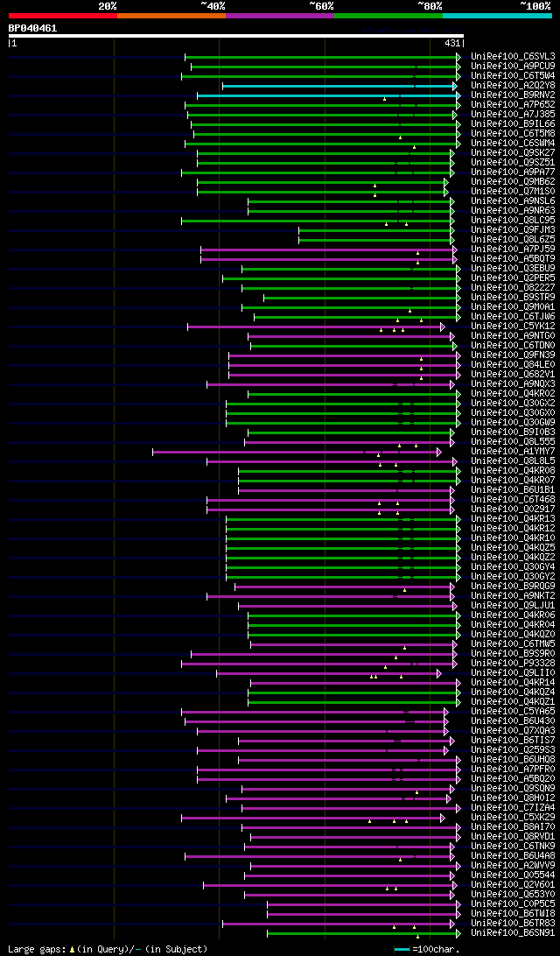The image size is (560, 956).
Task: Select the UniRef100_Q9LII0 label
Action: point(513,673)
